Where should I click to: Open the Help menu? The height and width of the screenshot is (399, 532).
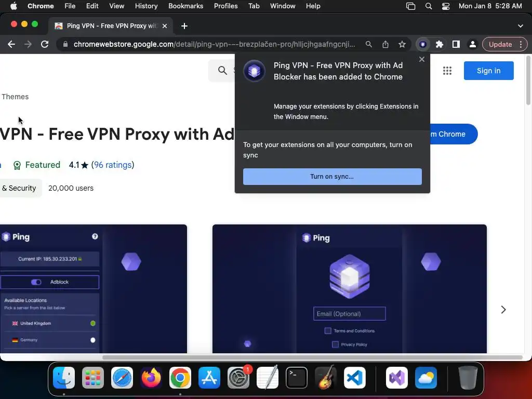313,6
